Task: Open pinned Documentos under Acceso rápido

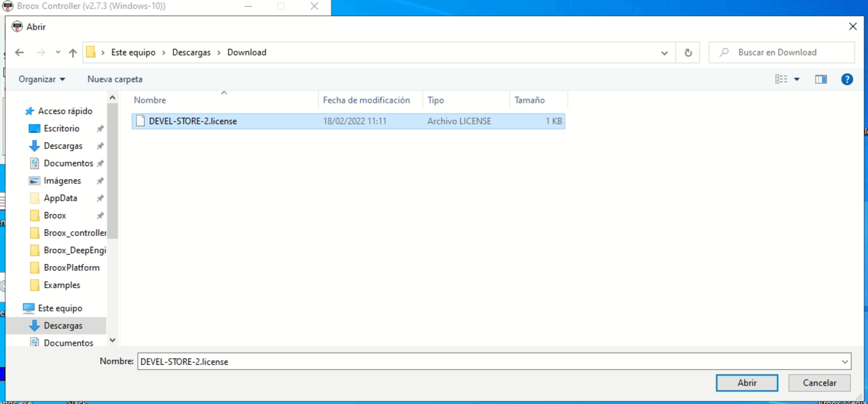Action: [x=68, y=163]
